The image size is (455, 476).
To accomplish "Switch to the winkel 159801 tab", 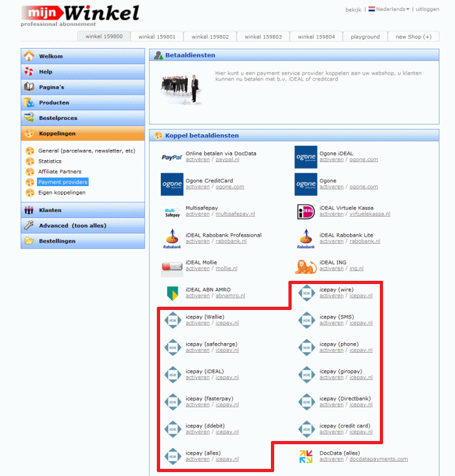I will (x=157, y=36).
